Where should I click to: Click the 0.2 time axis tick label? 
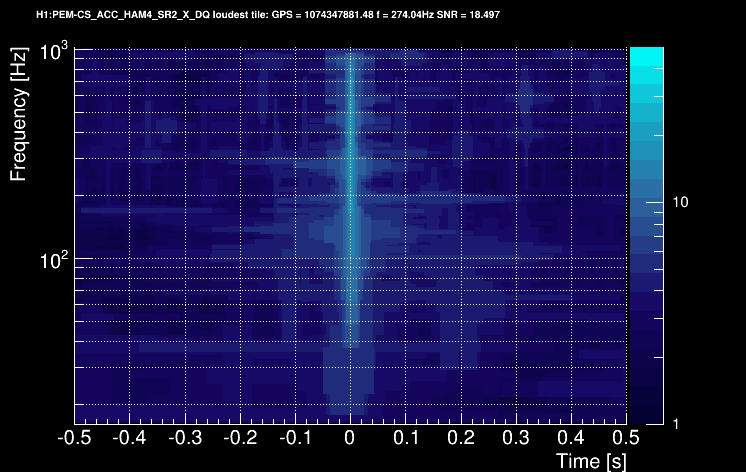[461, 437]
